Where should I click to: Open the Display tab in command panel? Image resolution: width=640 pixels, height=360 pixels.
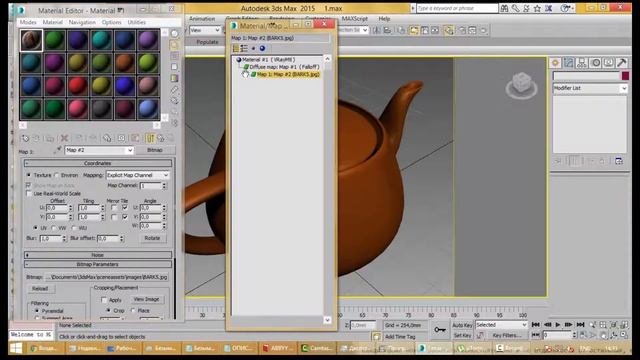pyautogui.click(x=609, y=62)
